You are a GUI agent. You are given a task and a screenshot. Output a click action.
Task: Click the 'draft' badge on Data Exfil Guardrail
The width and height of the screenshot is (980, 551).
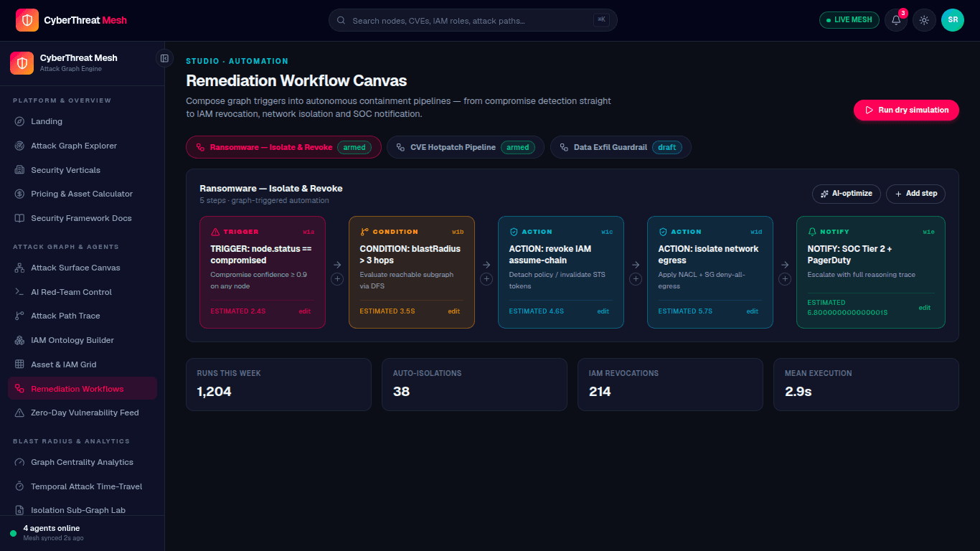[x=667, y=147]
